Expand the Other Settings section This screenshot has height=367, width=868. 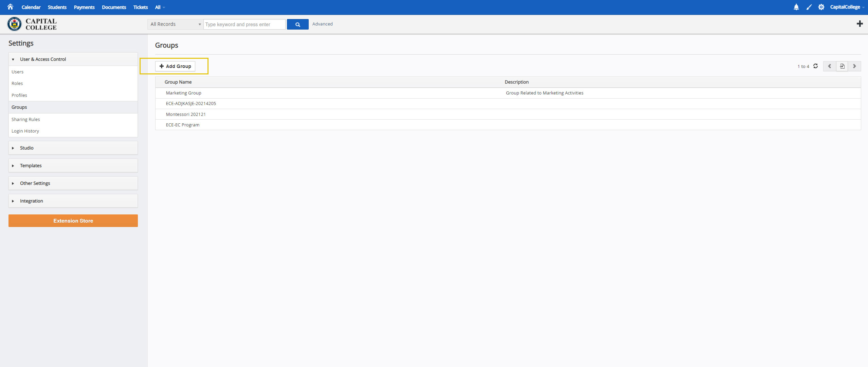[73, 183]
